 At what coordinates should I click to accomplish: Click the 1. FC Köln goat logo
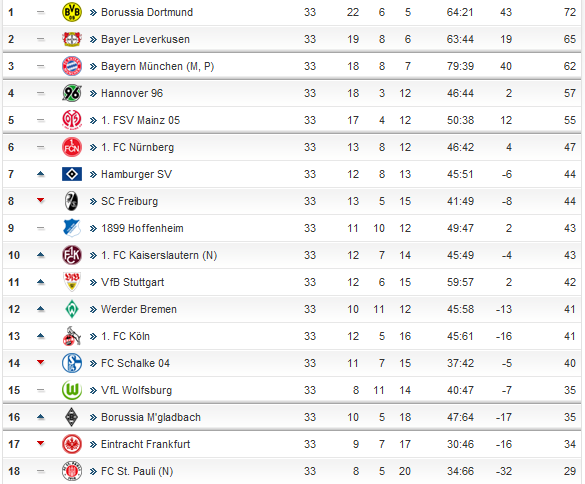click(x=72, y=336)
